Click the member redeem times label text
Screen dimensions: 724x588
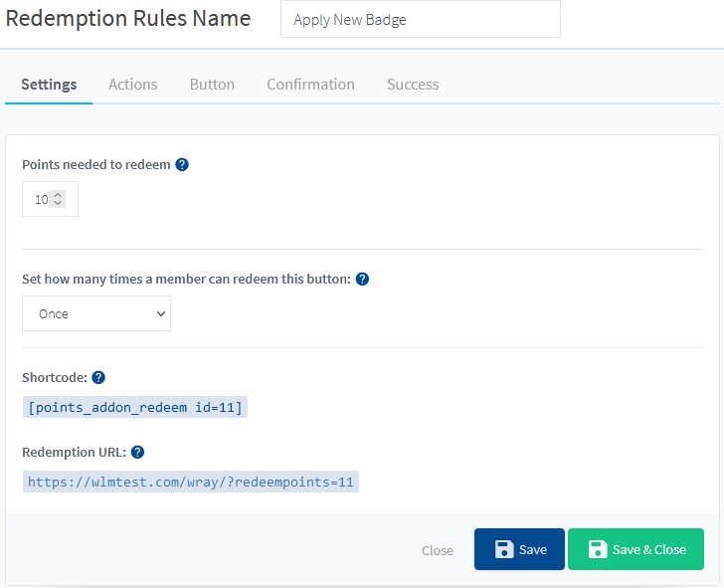pyautogui.click(x=187, y=279)
